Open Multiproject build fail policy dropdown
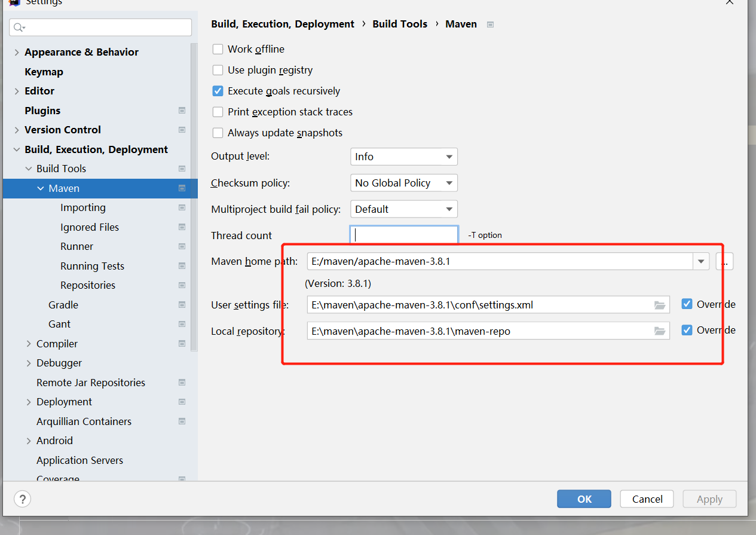This screenshot has width=756, height=535. 403,209
